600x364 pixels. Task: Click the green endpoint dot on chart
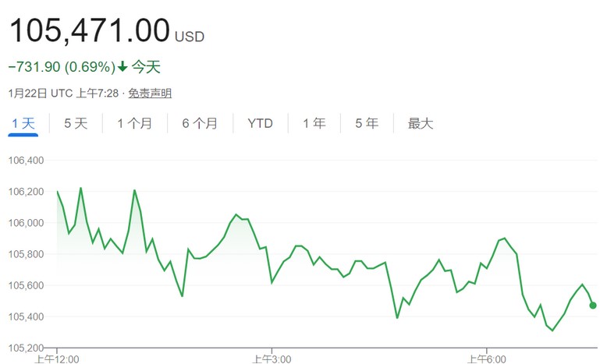tap(593, 306)
